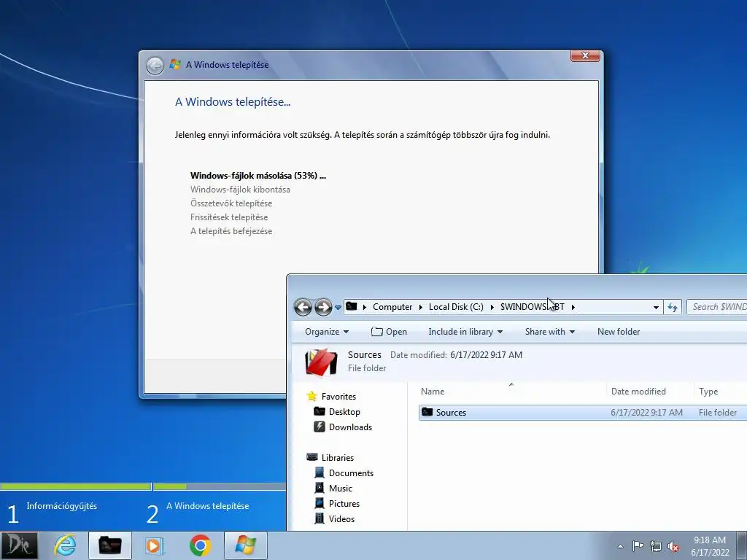
Task: Click the Start button on the taskbar
Action: click(x=19, y=545)
